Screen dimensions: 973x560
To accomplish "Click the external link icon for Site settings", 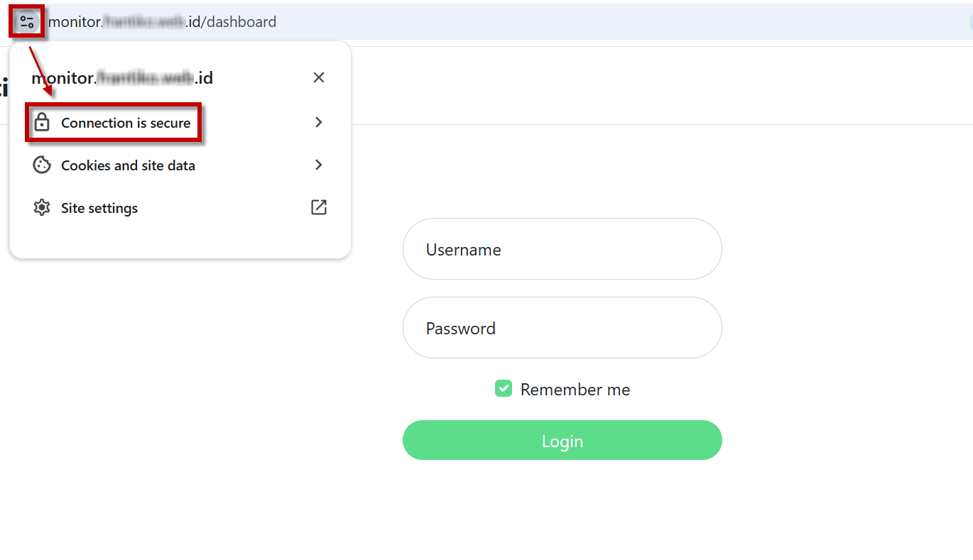I will pyautogui.click(x=319, y=207).
